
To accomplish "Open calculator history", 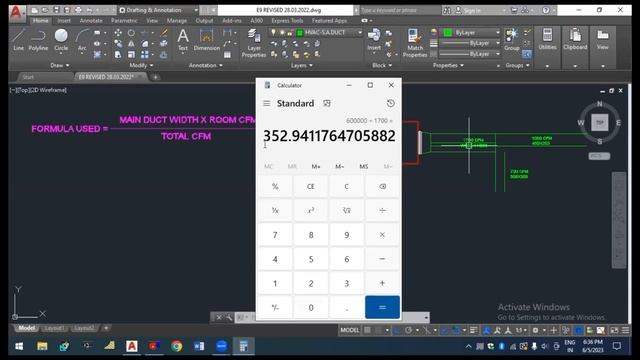I will tap(391, 103).
